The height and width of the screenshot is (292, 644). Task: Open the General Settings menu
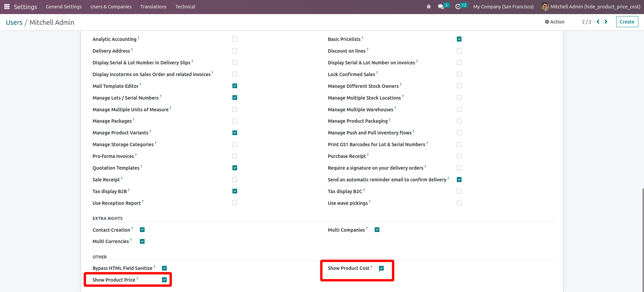click(64, 7)
